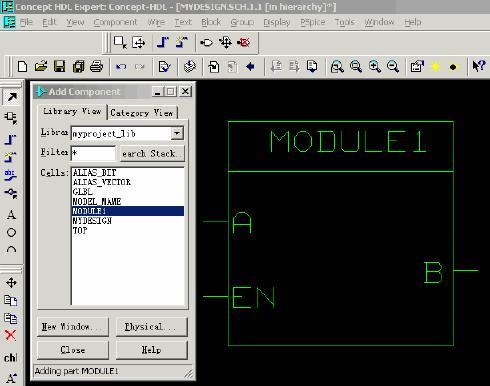Image resolution: width=490 pixels, height=386 pixels.
Task: Click the New Window button
Action: [73, 327]
